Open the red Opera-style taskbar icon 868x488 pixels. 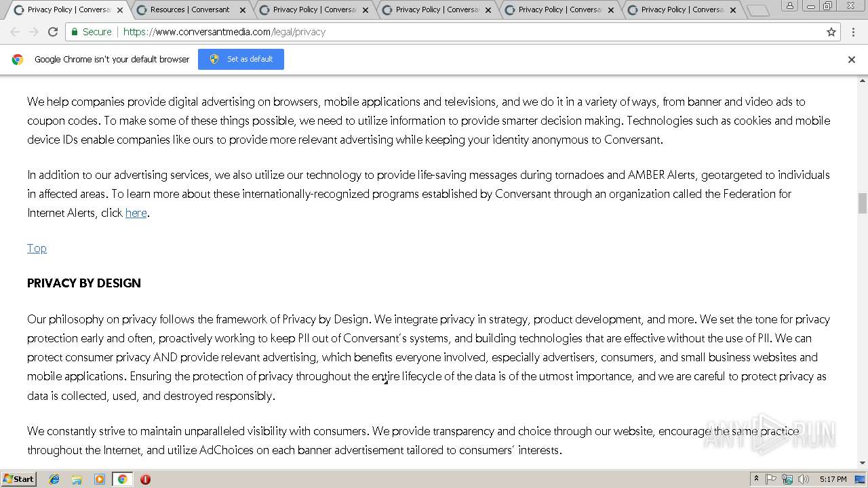pyautogui.click(x=145, y=479)
